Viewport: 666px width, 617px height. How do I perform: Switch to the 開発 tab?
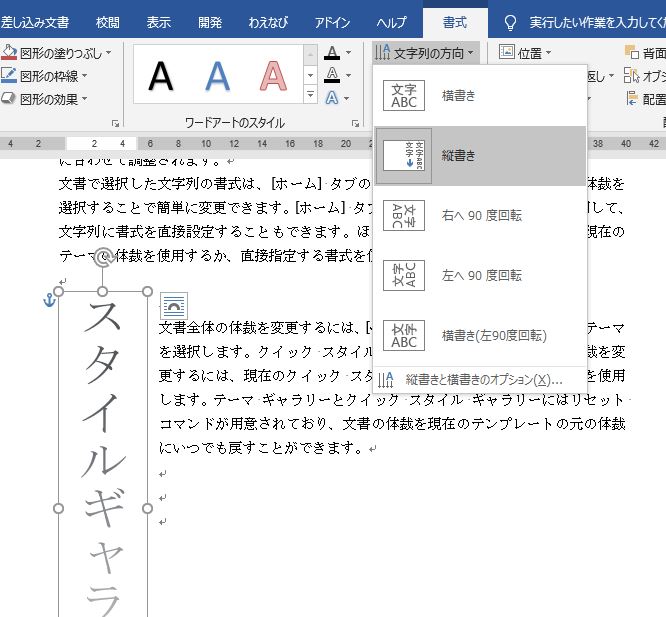pyautogui.click(x=210, y=22)
